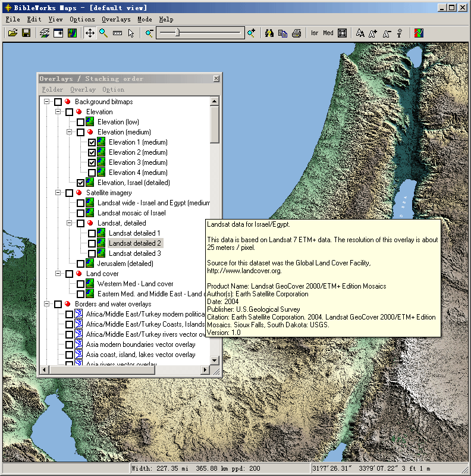Image resolution: width=471 pixels, height=476 pixels.
Task: Decrease label font size A- icon
Action: 387,33
